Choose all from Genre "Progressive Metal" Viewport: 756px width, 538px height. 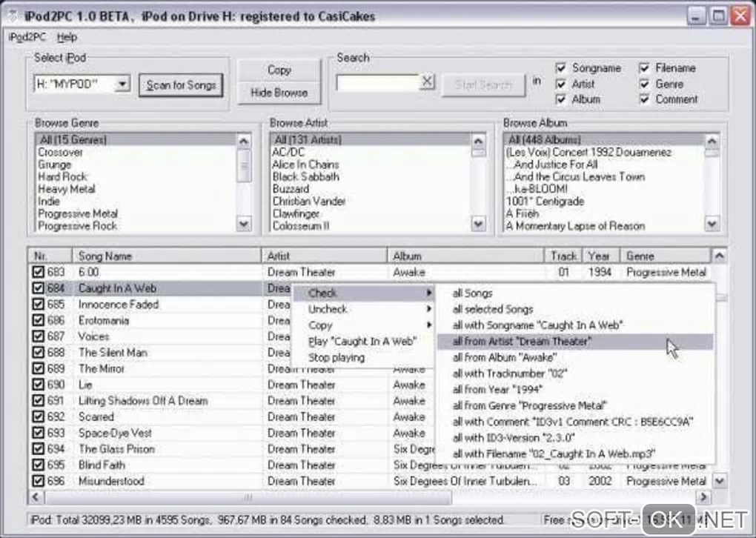(x=574, y=406)
